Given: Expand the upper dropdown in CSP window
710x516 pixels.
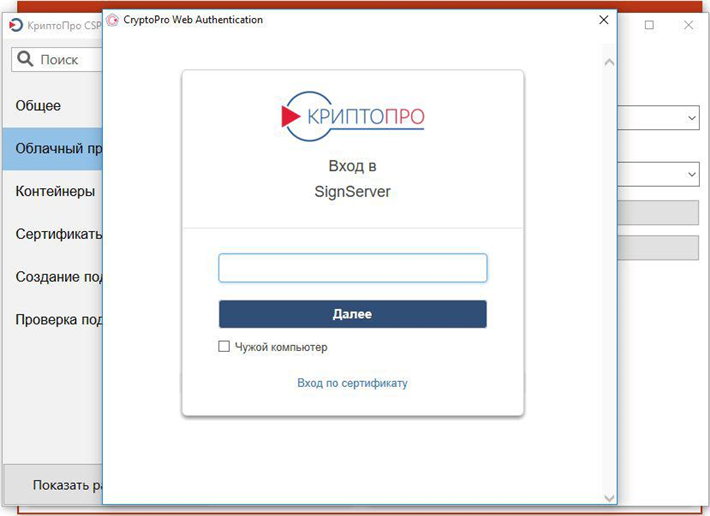Looking at the screenshot, I should pyautogui.click(x=691, y=118).
